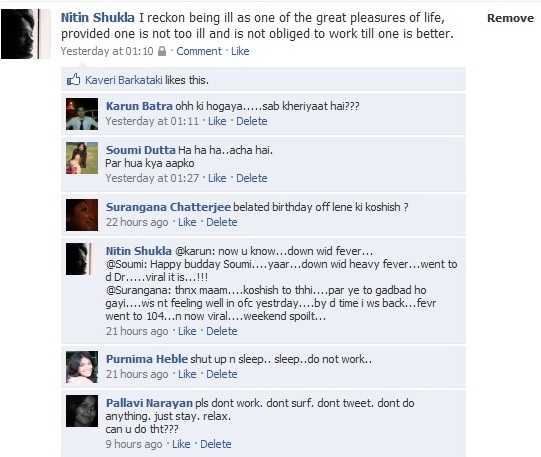This screenshot has width=541, height=457.
Task: Open Soumi Dutta's profile thumbnail
Action: pyautogui.click(x=82, y=158)
